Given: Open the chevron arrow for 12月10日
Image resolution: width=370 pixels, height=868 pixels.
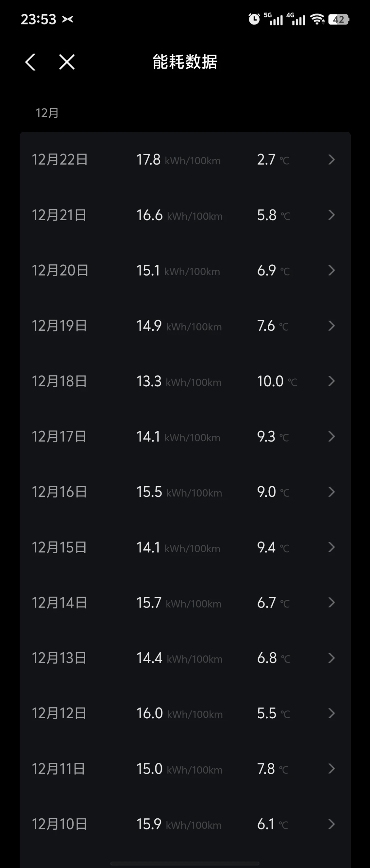Looking at the screenshot, I should click(332, 824).
